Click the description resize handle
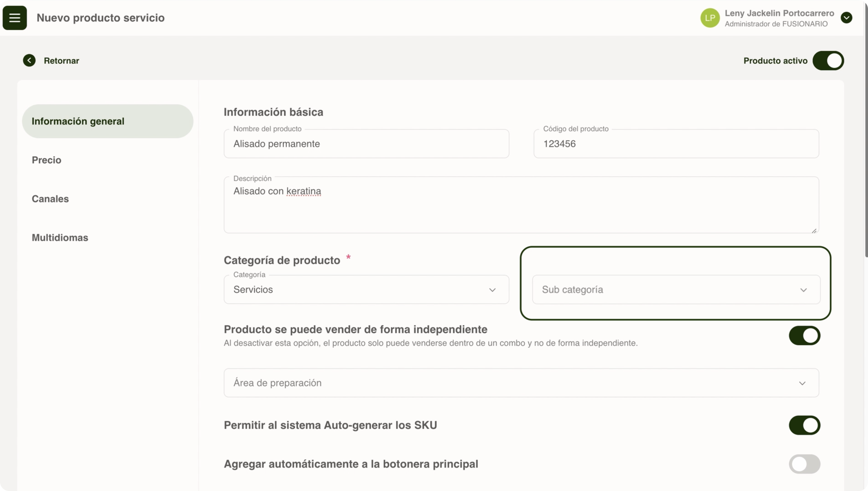868x491 pixels. click(814, 231)
